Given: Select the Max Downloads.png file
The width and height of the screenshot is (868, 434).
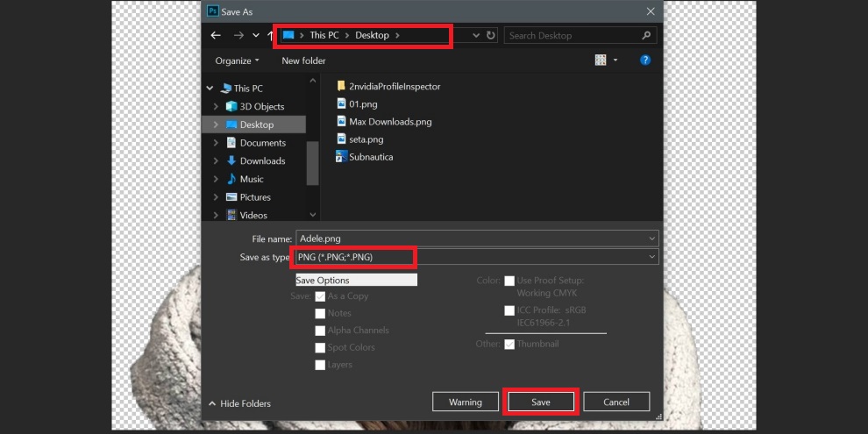Looking at the screenshot, I should tap(384, 122).
